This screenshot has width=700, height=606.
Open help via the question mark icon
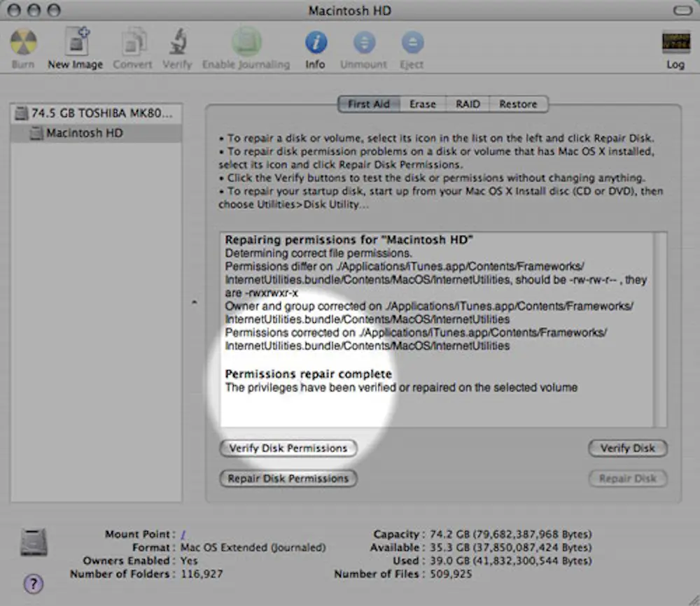coord(33,584)
